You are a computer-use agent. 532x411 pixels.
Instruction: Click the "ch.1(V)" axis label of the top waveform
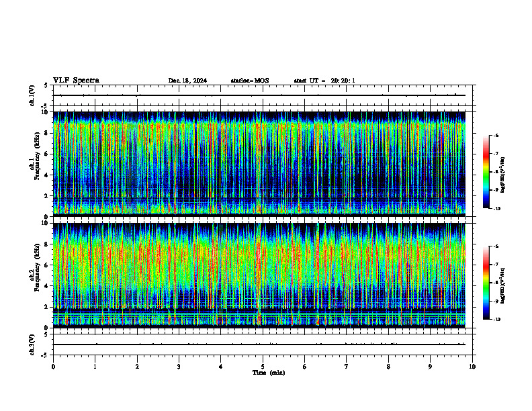tap(32, 95)
